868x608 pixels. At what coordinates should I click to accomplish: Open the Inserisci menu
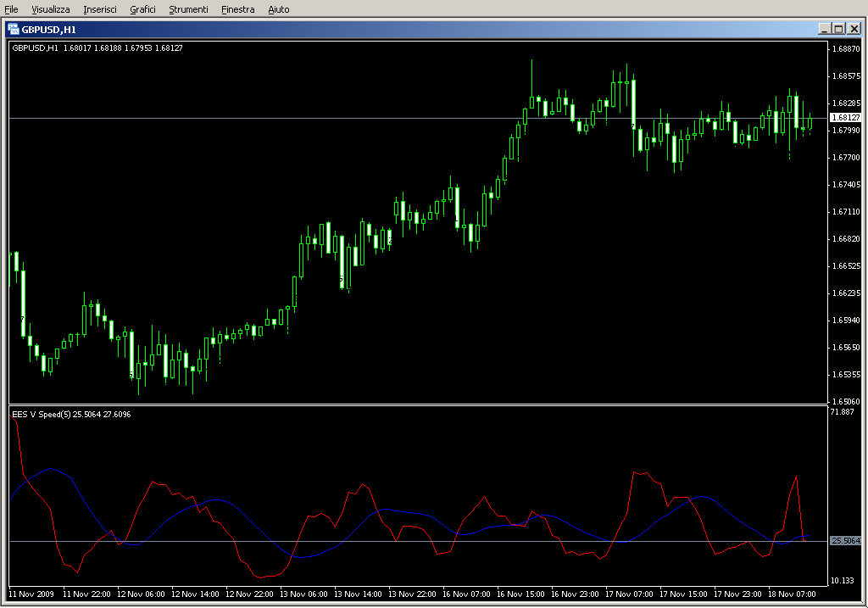coord(100,9)
